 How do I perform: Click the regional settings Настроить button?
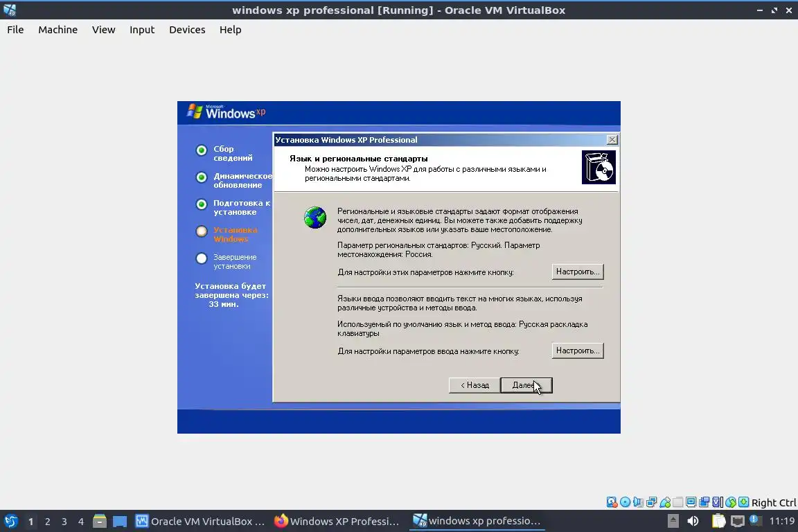point(578,272)
